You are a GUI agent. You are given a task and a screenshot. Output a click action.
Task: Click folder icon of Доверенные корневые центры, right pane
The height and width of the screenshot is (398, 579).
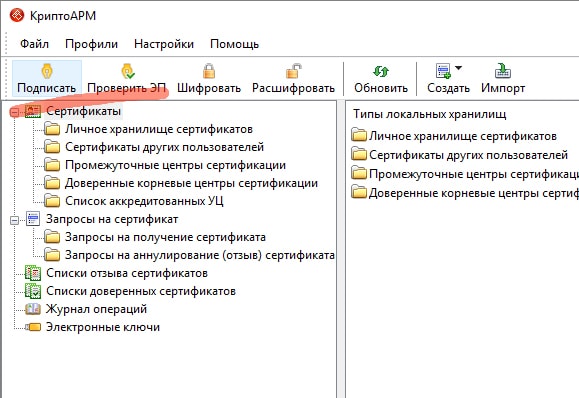coord(359,192)
